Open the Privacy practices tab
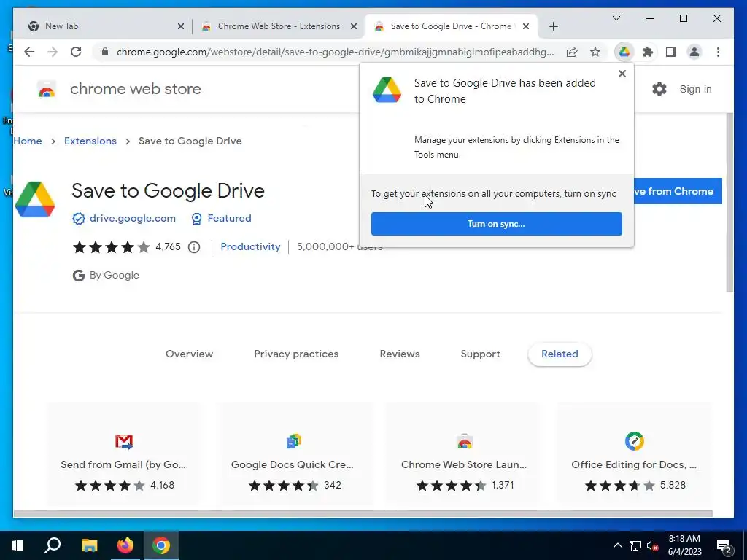 pyautogui.click(x=296, y=354)
